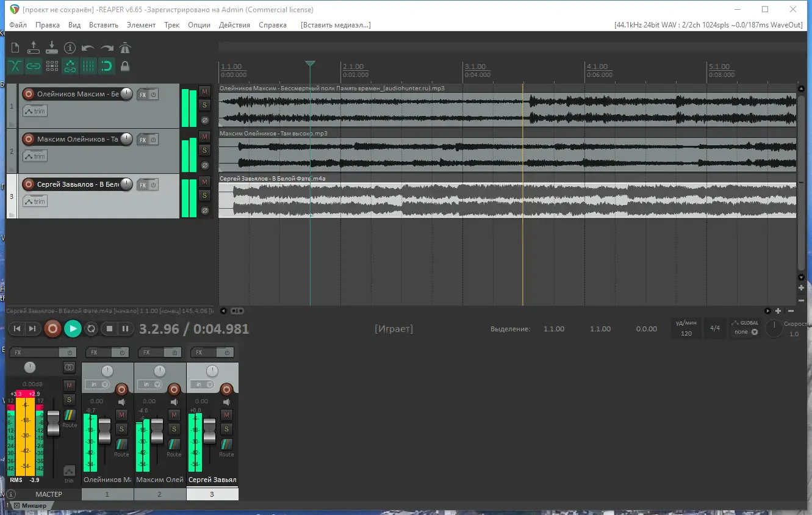Open input dropdown on mixer channel 2
812x515 pixels.
[x=150, y=384]
